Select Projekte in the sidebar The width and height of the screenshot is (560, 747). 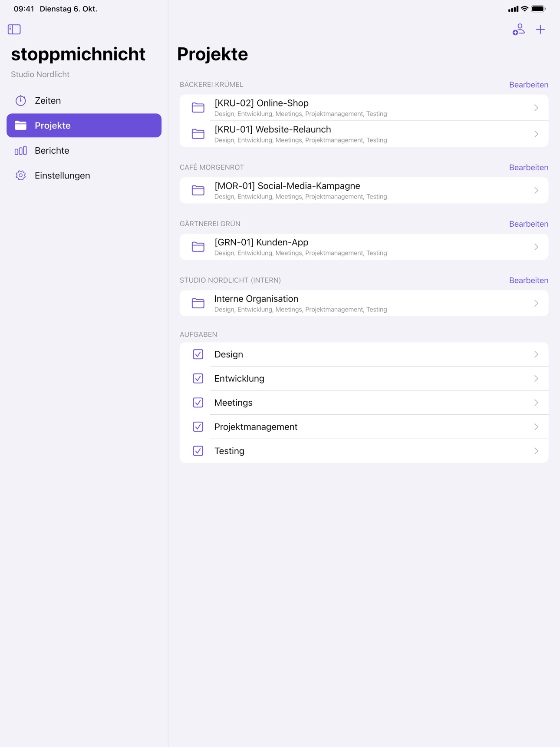(84, 126)
